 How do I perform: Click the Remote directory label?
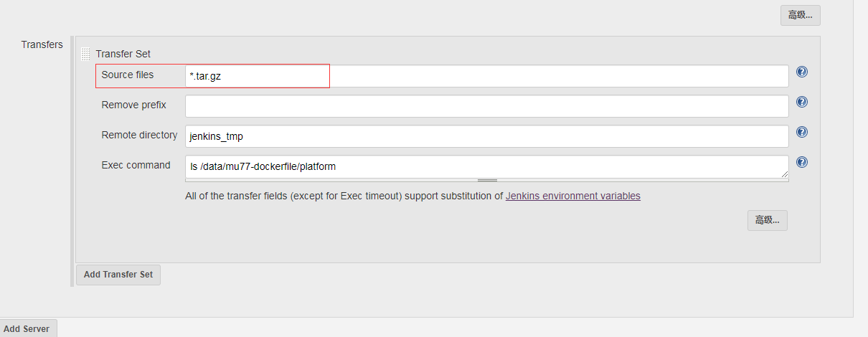[139, 135]
